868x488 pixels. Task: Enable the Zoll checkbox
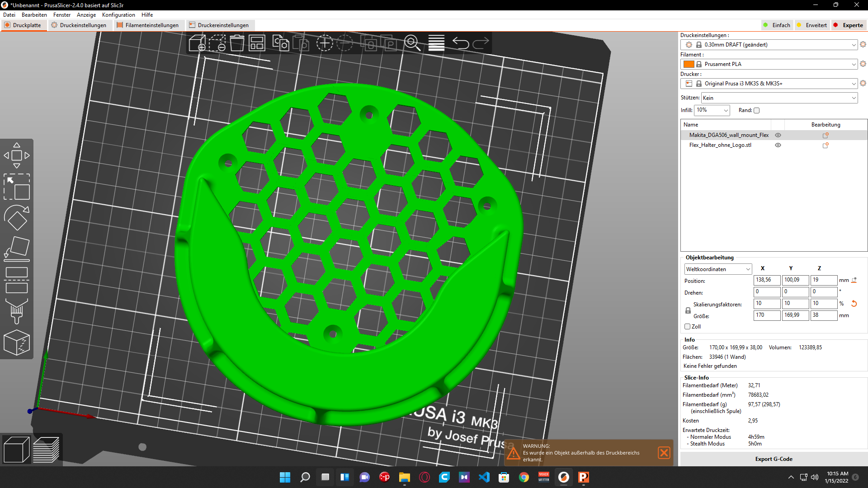(687, 327)
